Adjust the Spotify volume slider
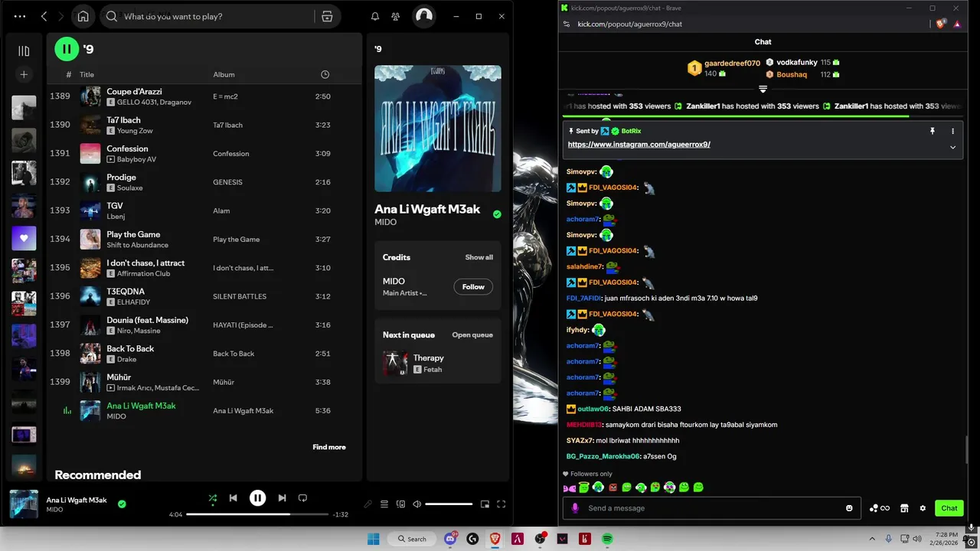 pyautogui.click(x=449, y=504)
